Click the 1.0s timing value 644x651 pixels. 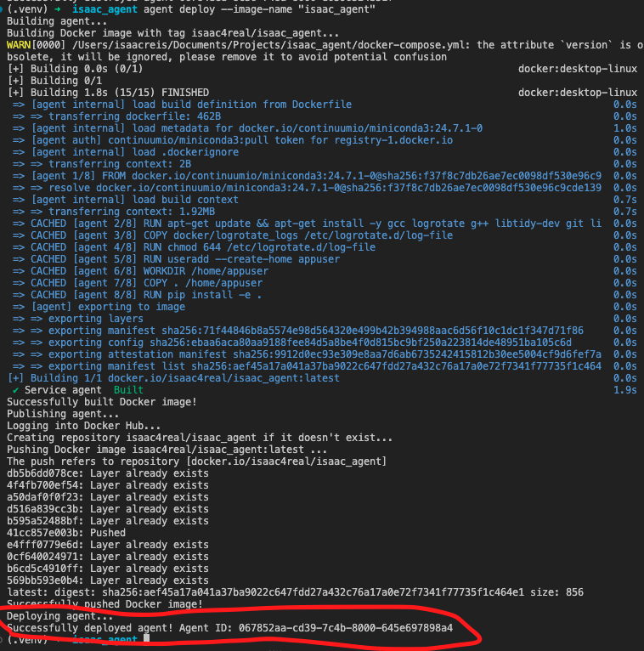pyautogui.click(x=625, y=128)
